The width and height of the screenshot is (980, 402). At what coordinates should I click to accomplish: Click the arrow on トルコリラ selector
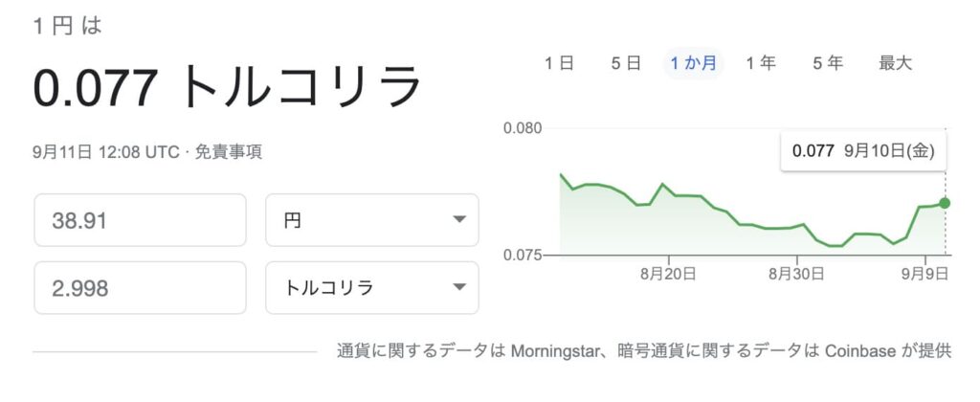[459, 287]
